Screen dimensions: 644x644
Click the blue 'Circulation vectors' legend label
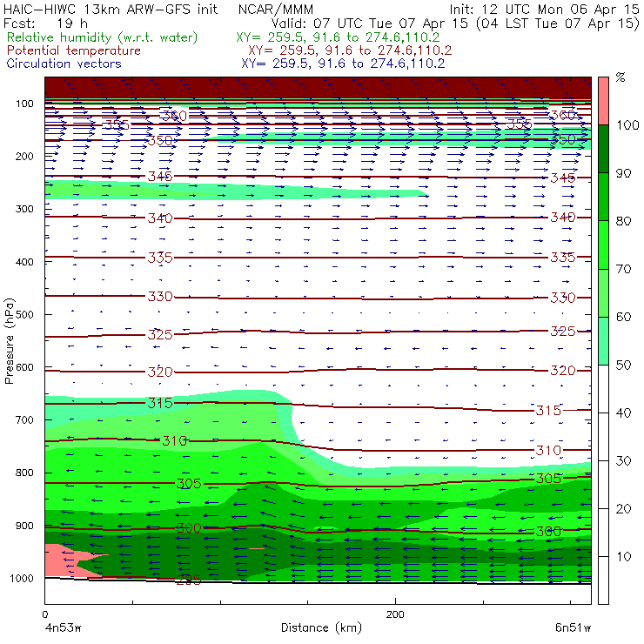coord(64,64)
